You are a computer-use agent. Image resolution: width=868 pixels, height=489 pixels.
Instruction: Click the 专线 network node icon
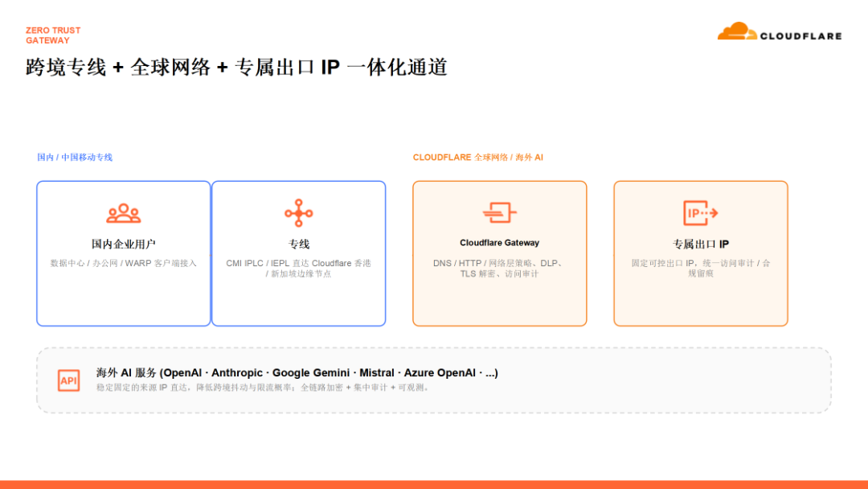(298, 213)
